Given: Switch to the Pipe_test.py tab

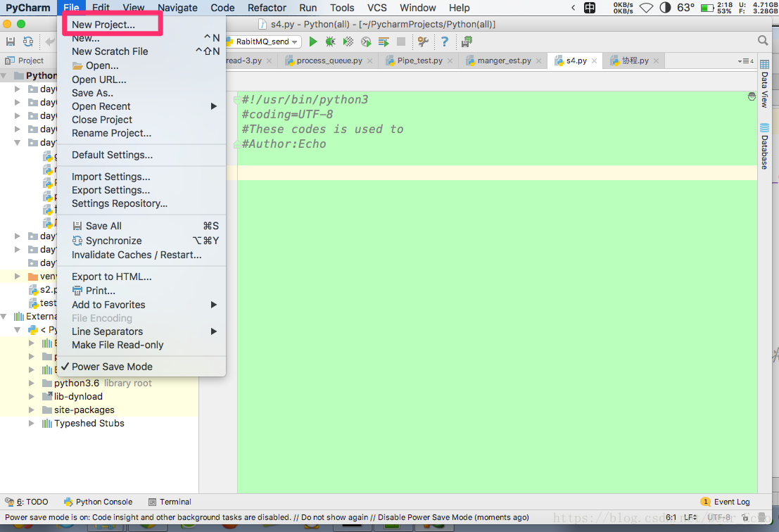Looking at the screenshot, I should tap(419, 61).
